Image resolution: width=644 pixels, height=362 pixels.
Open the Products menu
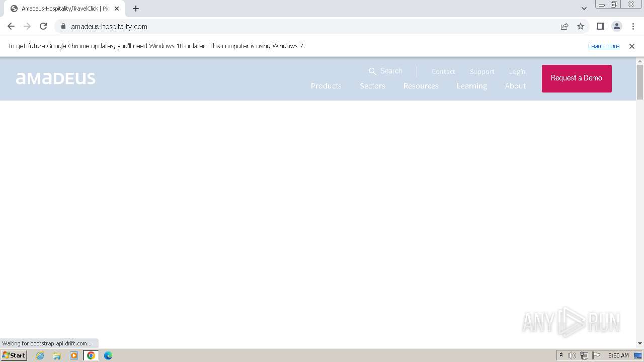(x=326, y=86)
